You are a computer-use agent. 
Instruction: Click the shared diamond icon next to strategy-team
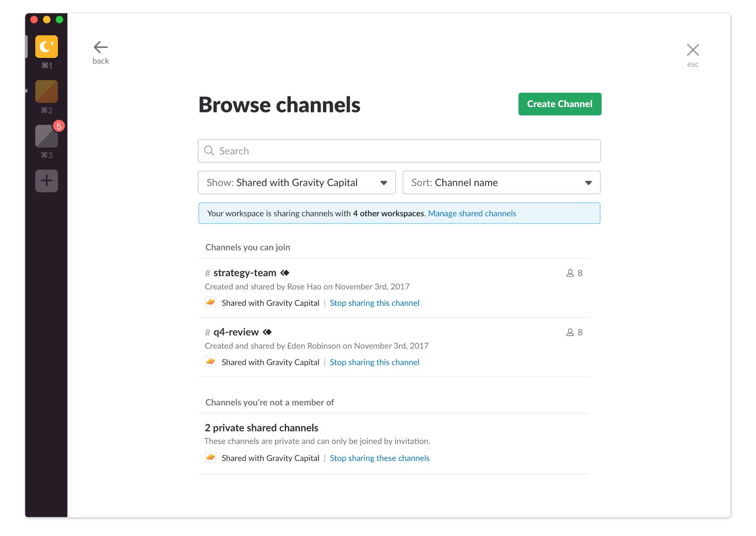[x=285, y=273]
